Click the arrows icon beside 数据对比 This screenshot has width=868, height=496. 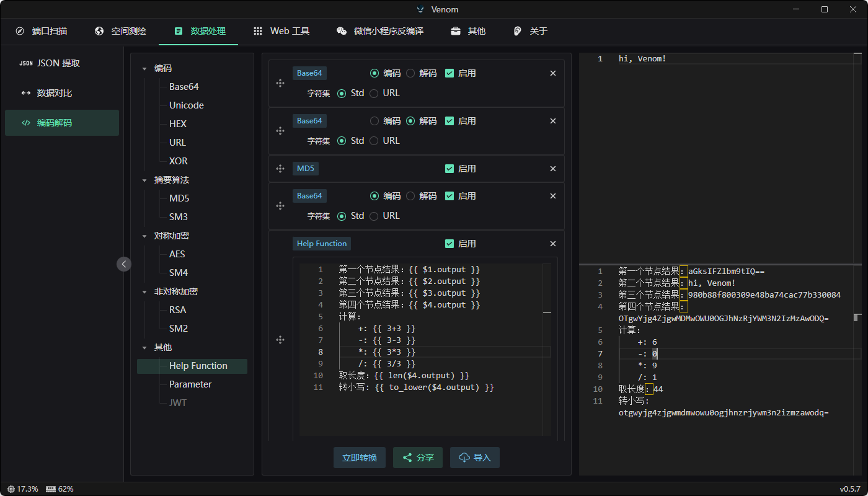[26, 93]
